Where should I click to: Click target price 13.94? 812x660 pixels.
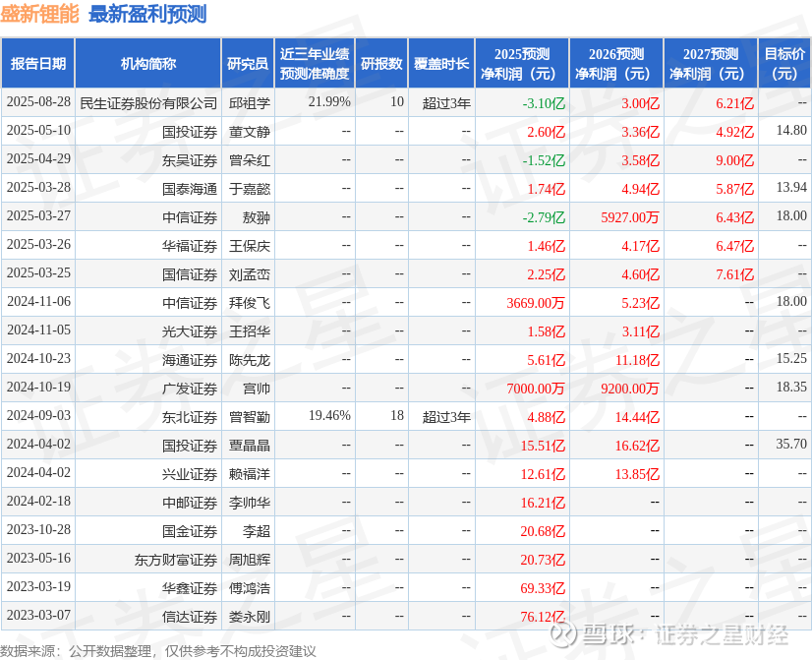click(x=791, y=188)
